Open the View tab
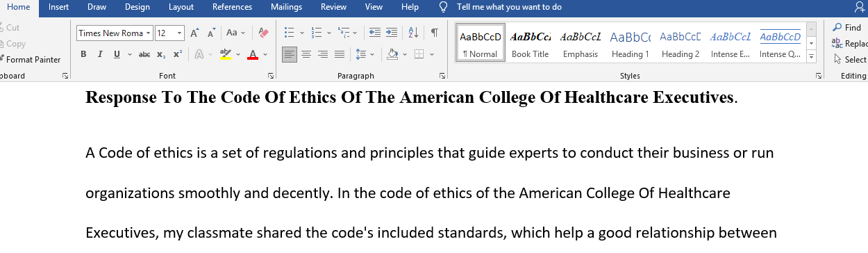This screenshot has width=868, height=253. (374, 7)
